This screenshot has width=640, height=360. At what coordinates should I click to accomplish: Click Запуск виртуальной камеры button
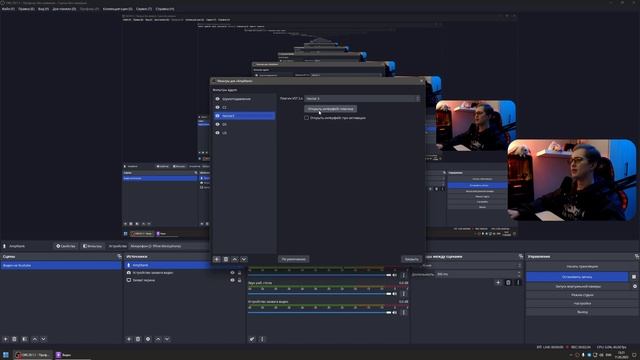pyautogui.click(x=578, y=287)
